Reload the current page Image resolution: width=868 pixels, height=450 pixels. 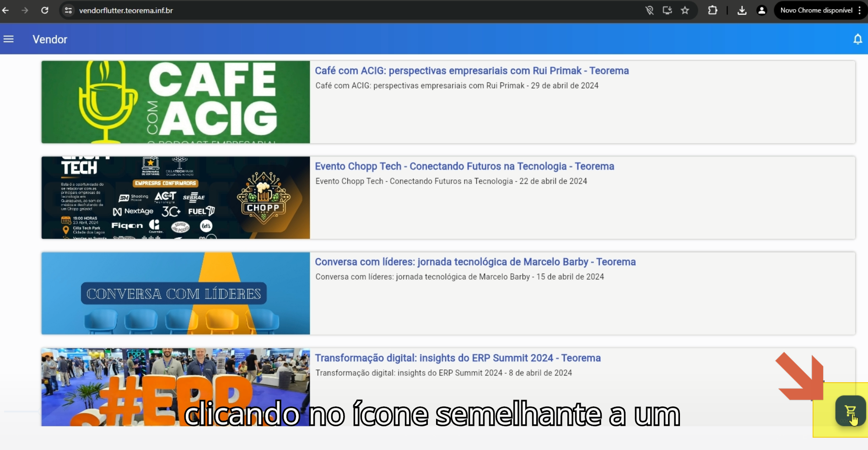(x=44, y=10)
